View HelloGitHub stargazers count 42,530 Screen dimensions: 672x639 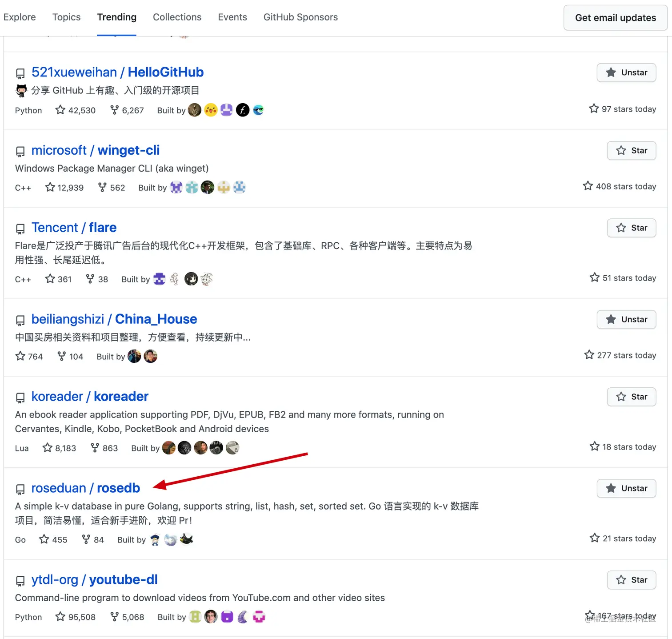pos(76,110)
